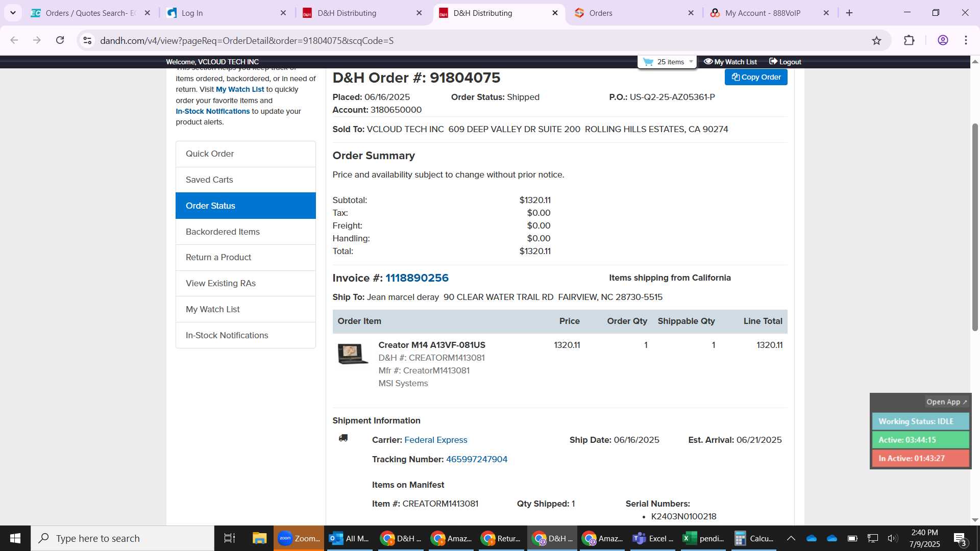Click the Copy Order button

[756, 77]
